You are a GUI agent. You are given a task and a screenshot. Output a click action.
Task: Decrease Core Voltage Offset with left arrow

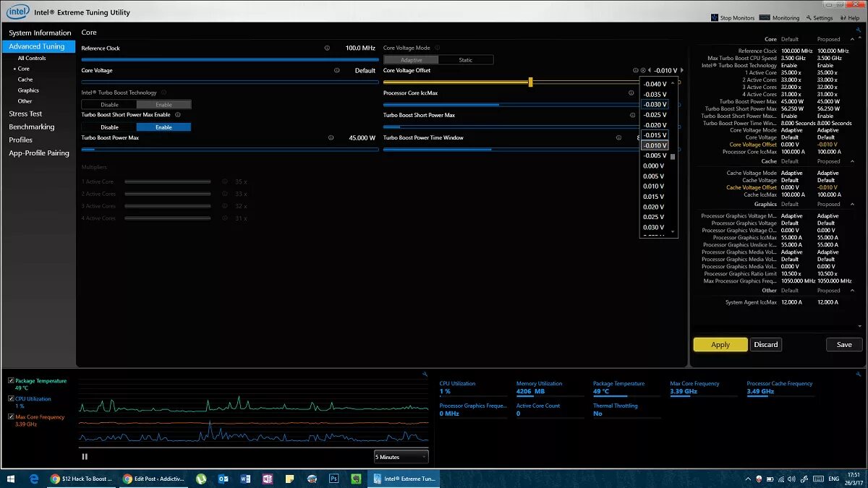tap(649, 71)
